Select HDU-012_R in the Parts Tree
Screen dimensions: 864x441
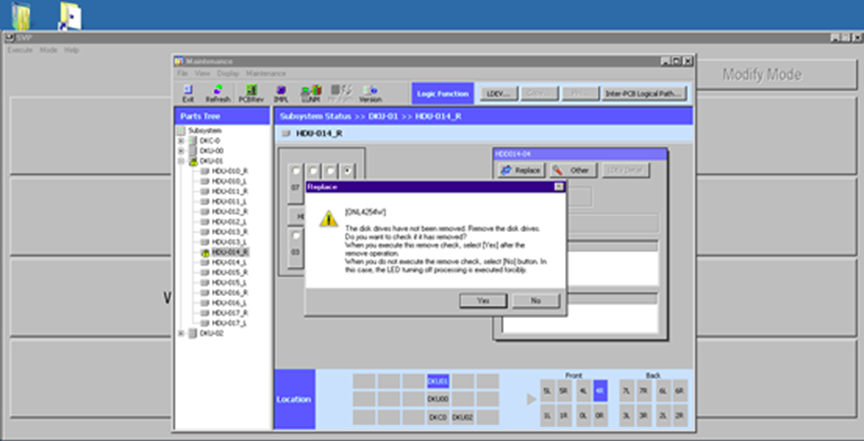(x=230, y=212)
